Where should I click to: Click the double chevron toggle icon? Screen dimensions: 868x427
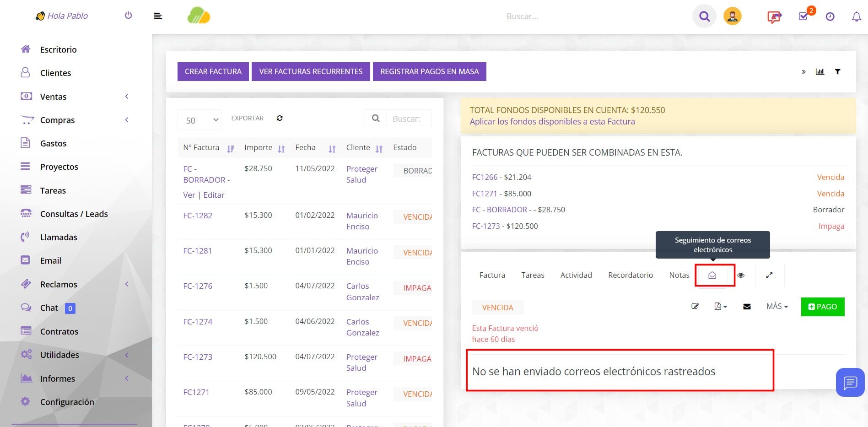(x=803, y=72)
